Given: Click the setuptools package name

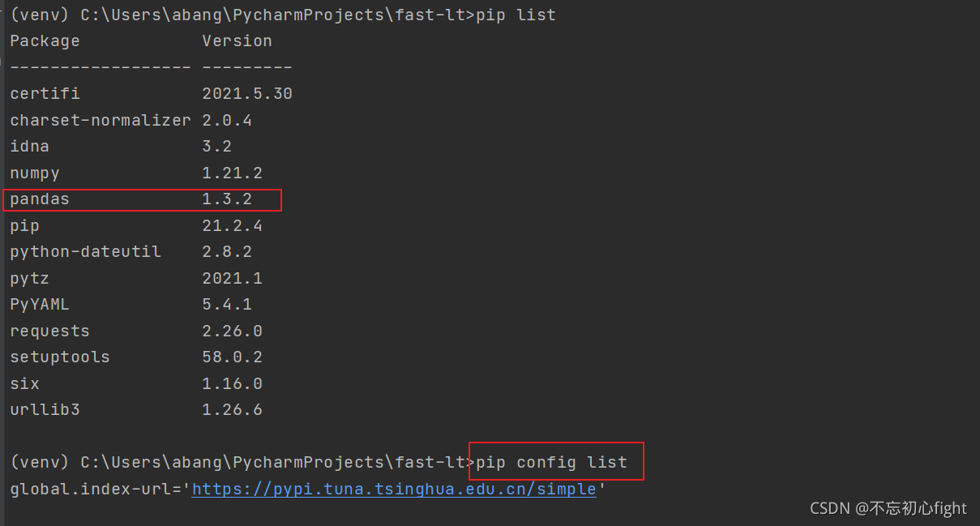Looking at the screenshot, I should click(59, 357).
